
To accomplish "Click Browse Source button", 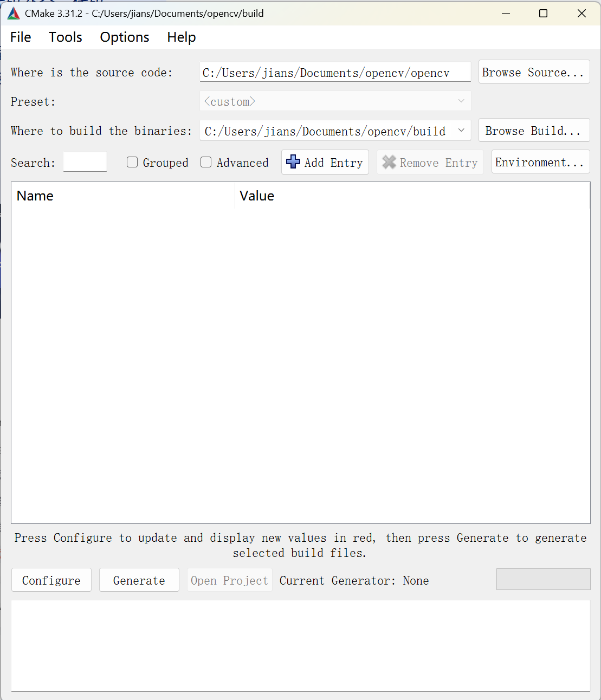I will coord(534,72).
